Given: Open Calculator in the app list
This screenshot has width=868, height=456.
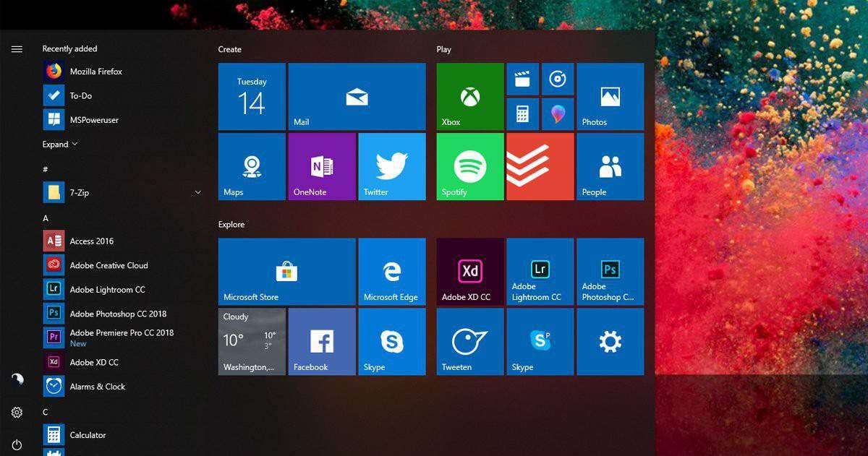Looking at the screenshot, I should [x=121, y=435].
